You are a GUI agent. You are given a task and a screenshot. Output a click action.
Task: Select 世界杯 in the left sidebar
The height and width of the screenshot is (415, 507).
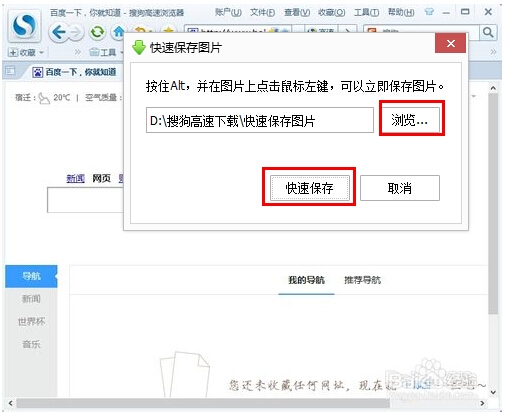point(31,321)
